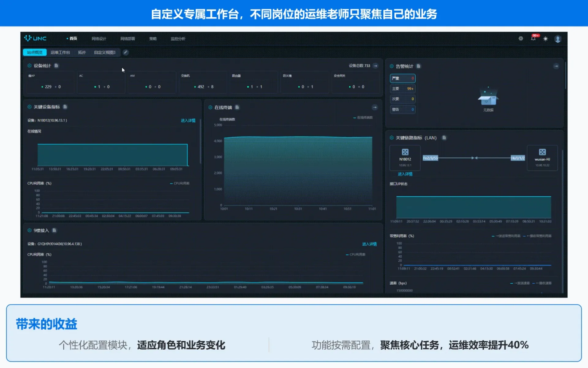
Task: Click 进入详情 link under N18012 device
Action: pyautogui.click(x=405, y=174)
